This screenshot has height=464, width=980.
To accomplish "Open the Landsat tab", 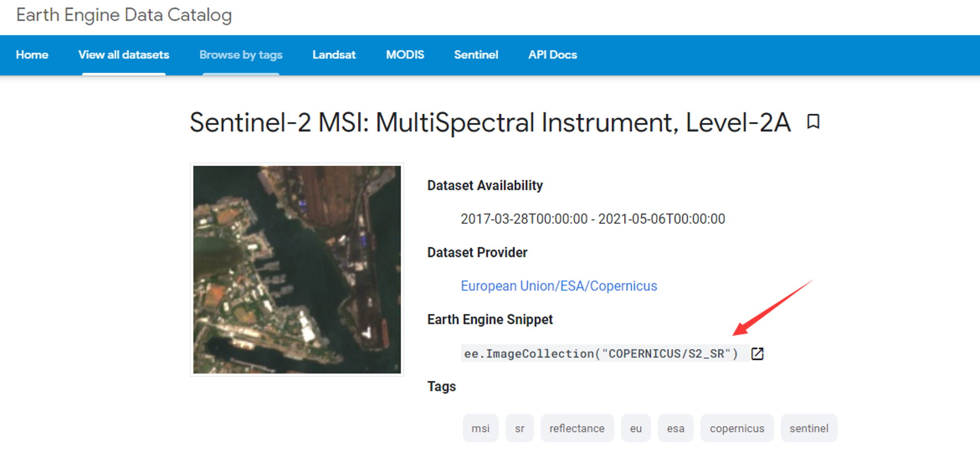I will point(334,55).
